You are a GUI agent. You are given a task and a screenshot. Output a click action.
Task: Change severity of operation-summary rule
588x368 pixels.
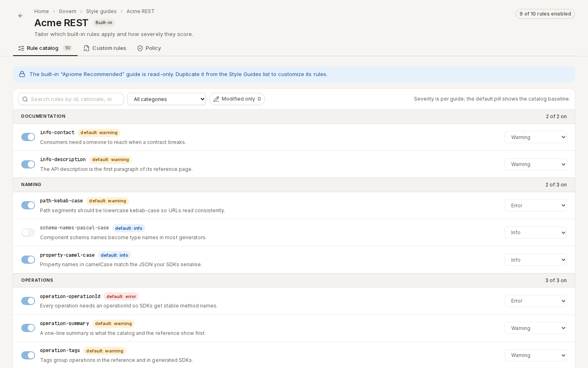[x=536, y=328]
